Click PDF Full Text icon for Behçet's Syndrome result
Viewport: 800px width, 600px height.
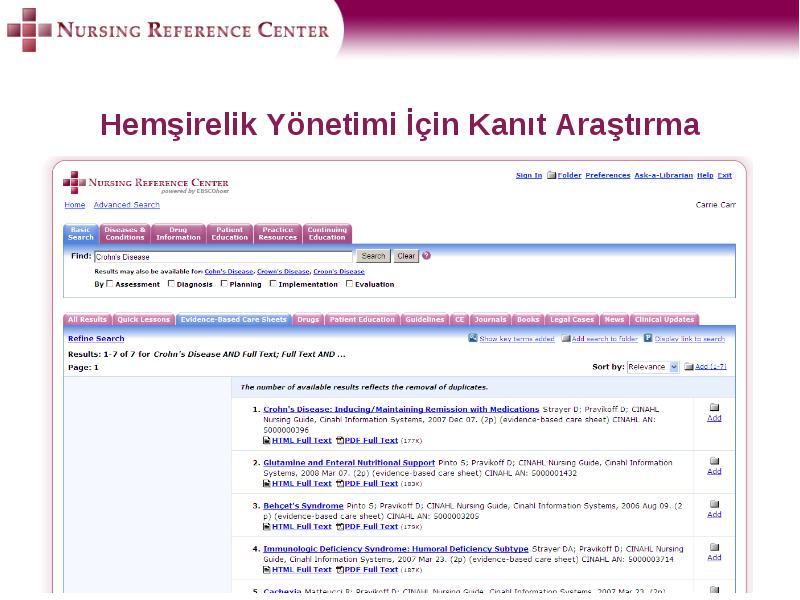pyautogui.click(x=340, y=527)
